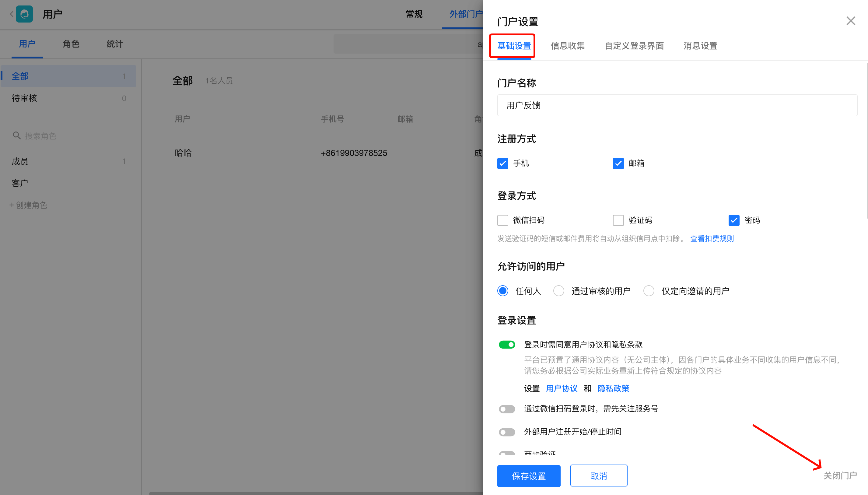Select 仅定向邀请的用户 radio option
This screenshot has width=868, height=495.
click(649, 291)
